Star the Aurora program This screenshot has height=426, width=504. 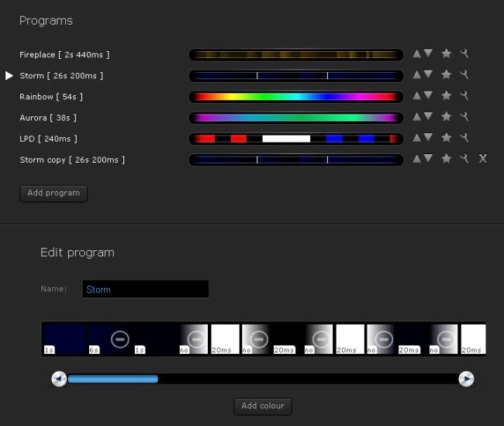446,117
